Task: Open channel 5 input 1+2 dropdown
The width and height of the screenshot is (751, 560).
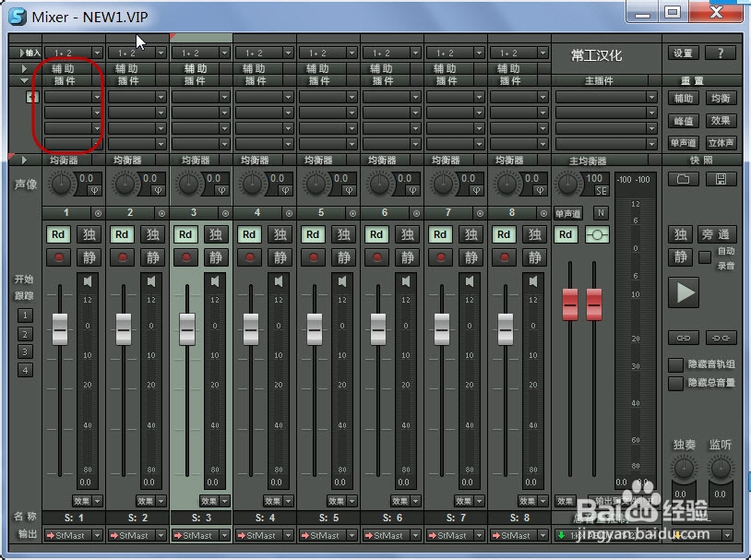Action: click(x=352, y=53)
